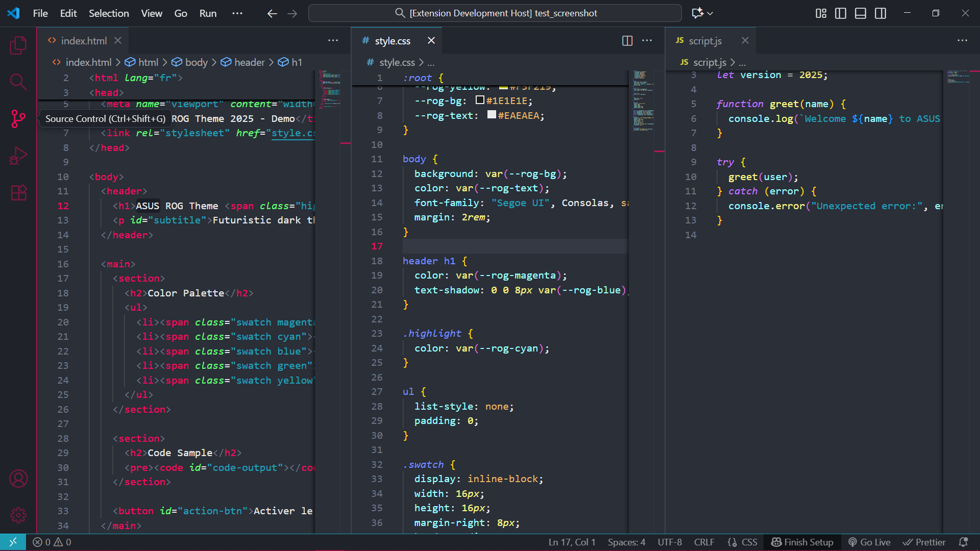Click the #1E1E1E color swatch
The height and width of the screenshot is (551, 980).
[x=480, y=100]
